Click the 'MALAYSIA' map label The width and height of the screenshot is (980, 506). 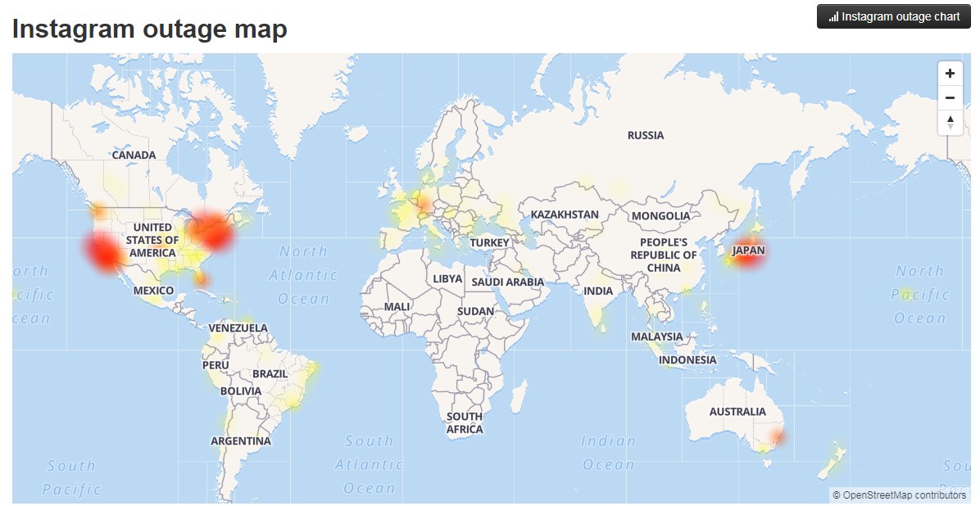[x=657, y=337]
